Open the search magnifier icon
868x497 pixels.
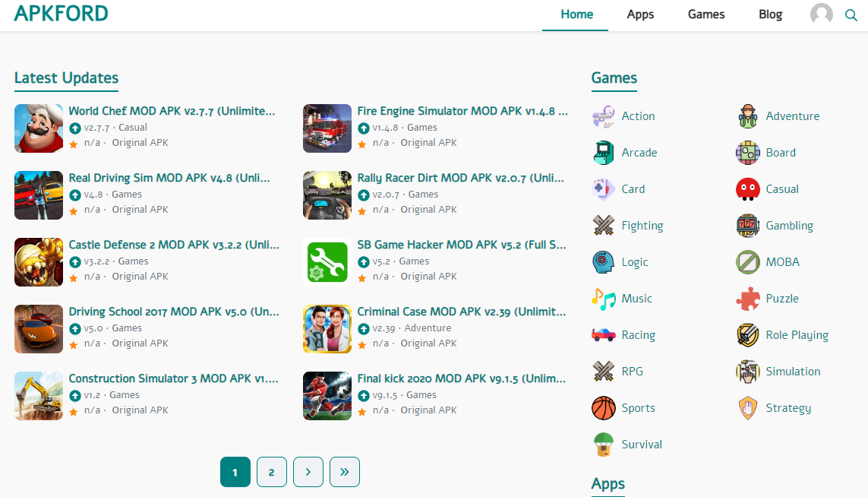coord(851,15)
